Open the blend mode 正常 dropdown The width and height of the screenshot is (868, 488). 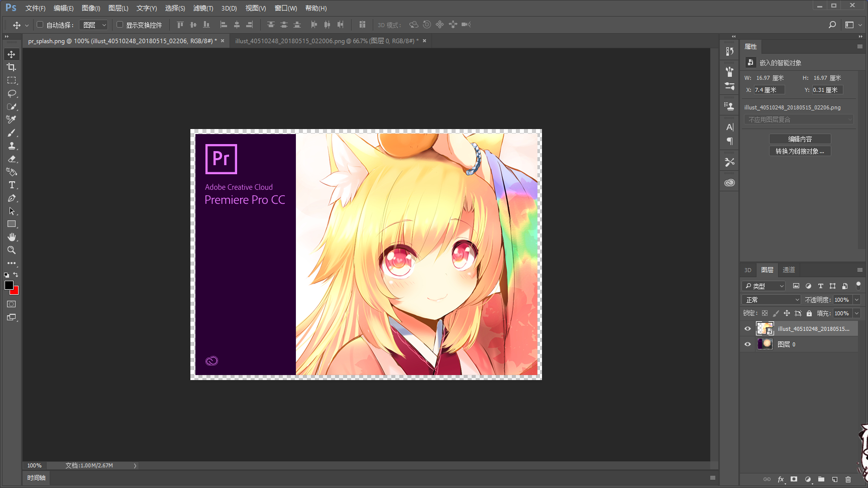tap(771, 300)
